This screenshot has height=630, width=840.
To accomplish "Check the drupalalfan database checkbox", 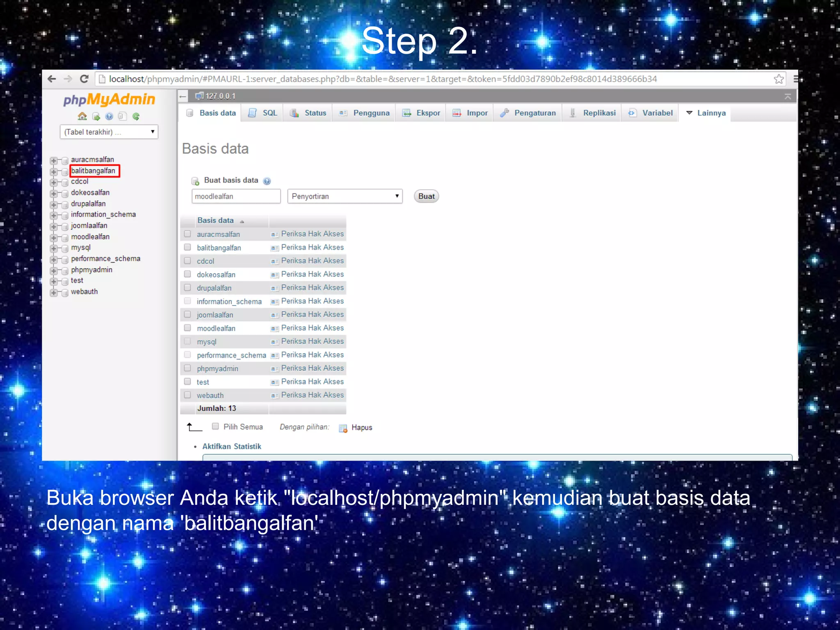I will pos(187,287).
